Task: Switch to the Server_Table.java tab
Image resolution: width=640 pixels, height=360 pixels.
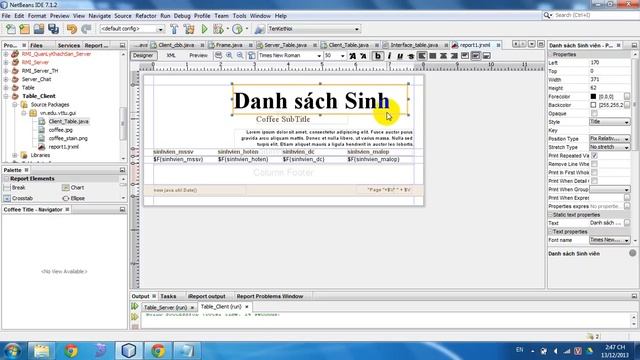Action: [285, 45]
